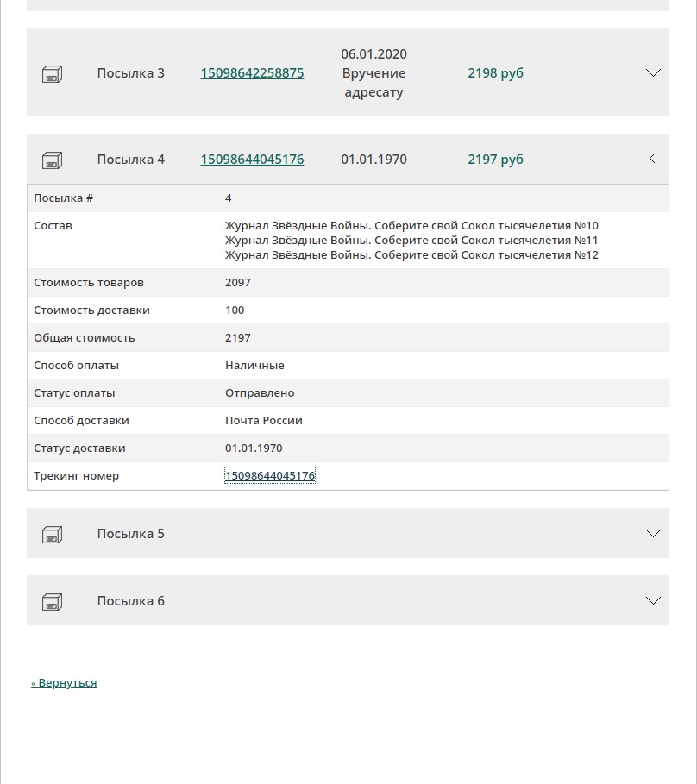This screenshot has height=784, width=697.
Task: Click the box icon beside Посылка 3
Action: pos(52,74)
